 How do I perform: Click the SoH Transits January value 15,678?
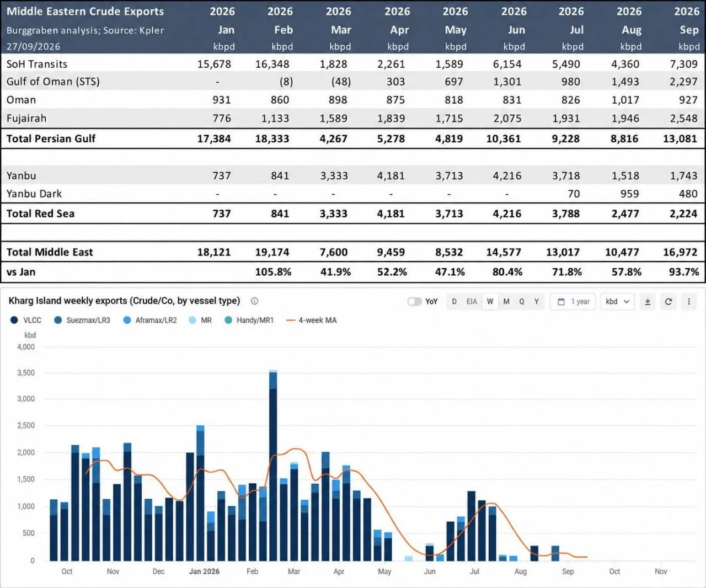pyautogui.click(x=214, y=64)
